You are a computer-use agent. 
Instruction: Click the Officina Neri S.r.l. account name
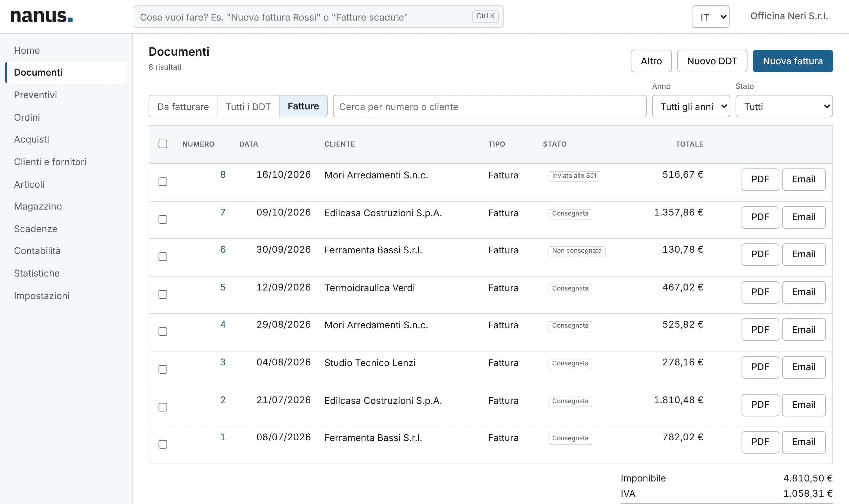789,16
